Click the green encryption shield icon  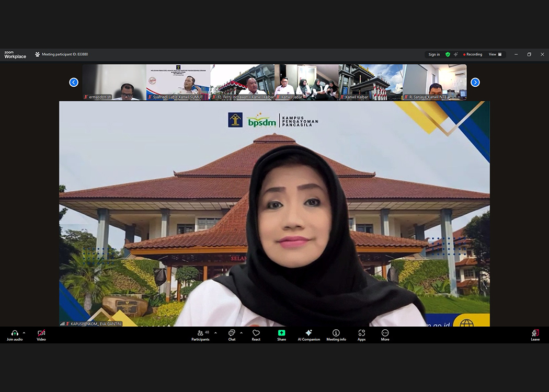(x=448, y=54)
